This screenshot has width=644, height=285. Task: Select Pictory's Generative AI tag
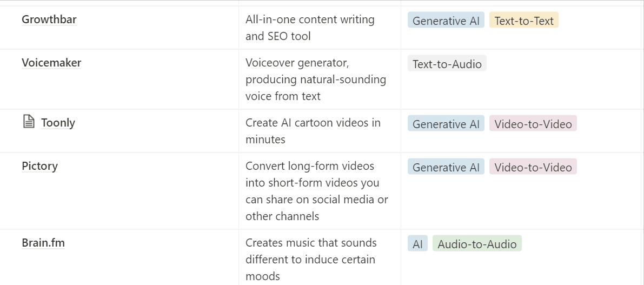pos(446,167)
